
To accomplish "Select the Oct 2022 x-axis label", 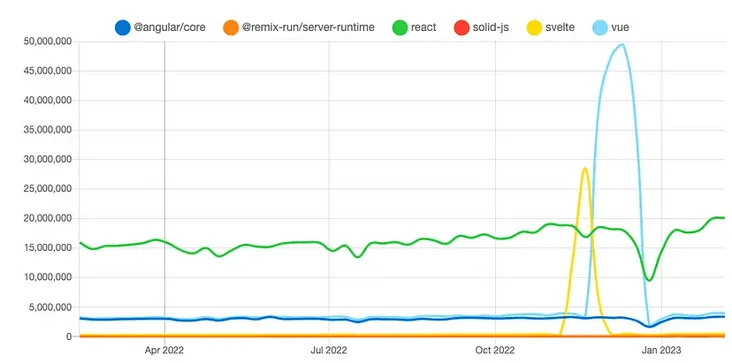I will [x=495, y=350].
